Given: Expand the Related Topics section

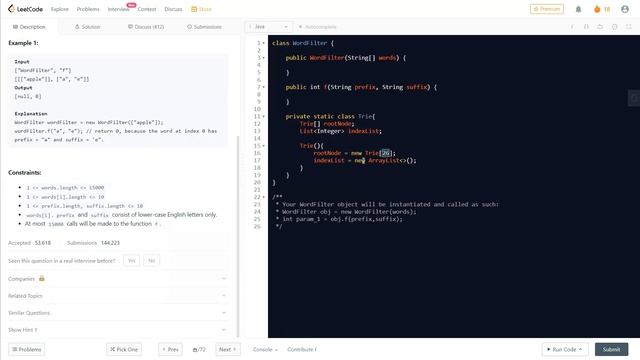Looking at the screenshot, I should click(117, 296).
